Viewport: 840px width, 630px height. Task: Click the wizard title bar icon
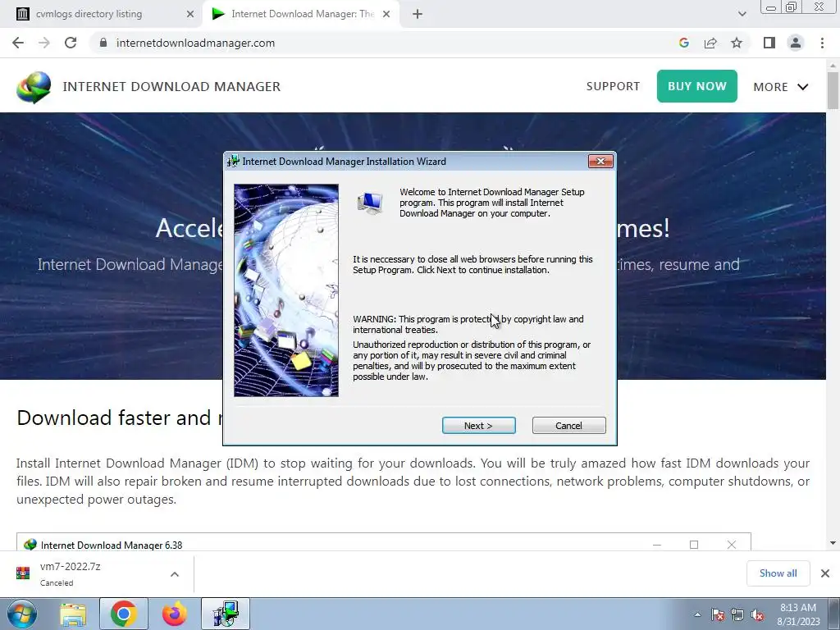click(233, 162)
